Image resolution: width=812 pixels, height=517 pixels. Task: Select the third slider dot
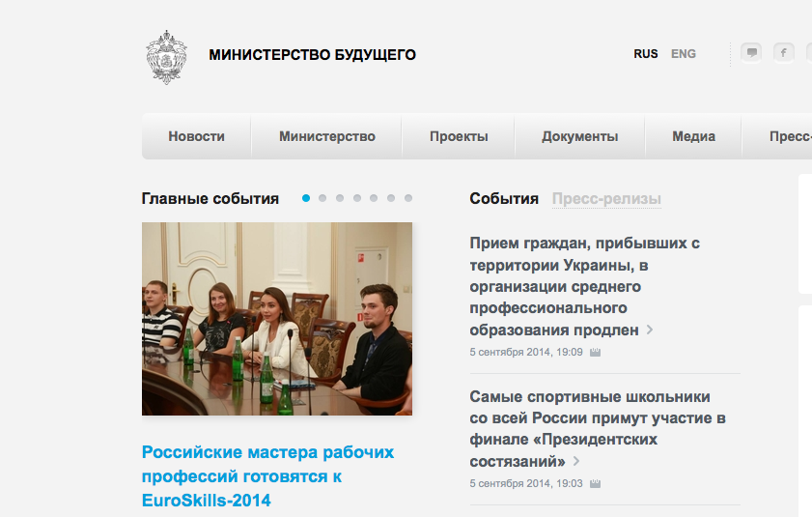coord(340,198)
